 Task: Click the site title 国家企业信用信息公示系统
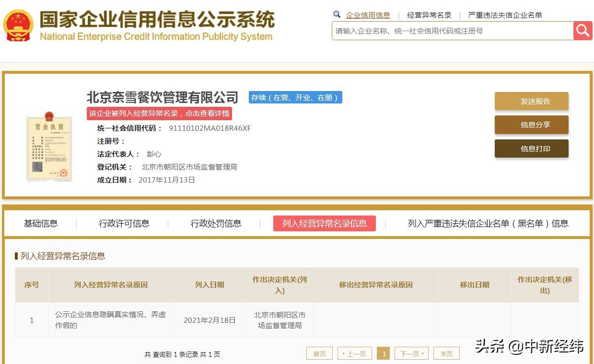157,19
